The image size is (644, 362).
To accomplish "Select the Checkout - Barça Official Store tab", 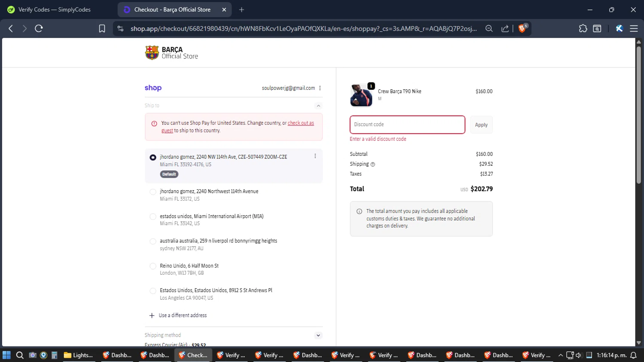I will (175, 9).
